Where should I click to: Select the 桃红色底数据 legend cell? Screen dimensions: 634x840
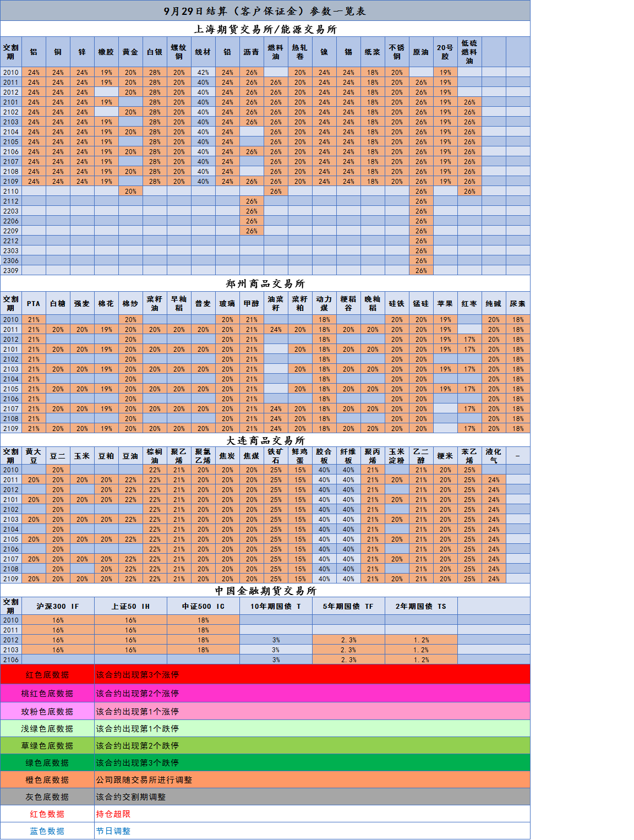coord(47,693)
